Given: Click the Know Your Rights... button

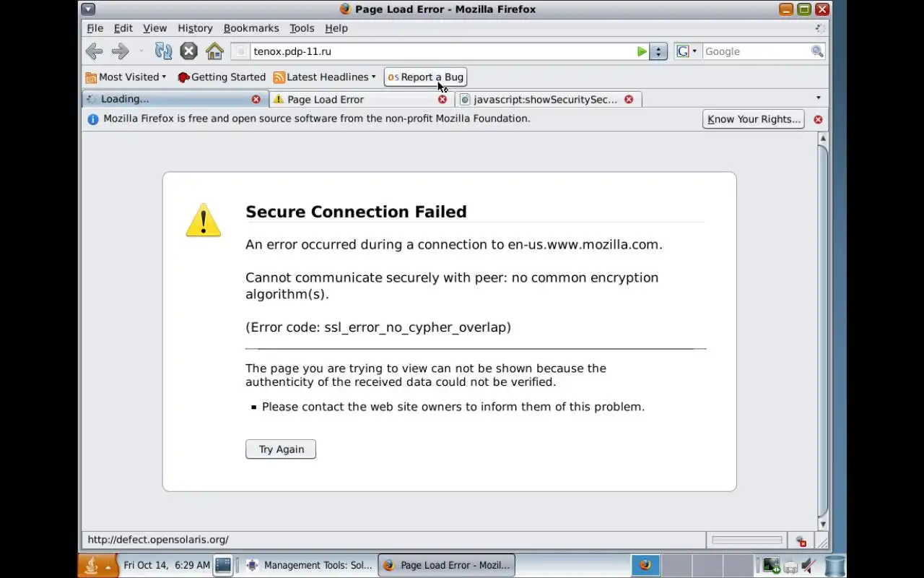Looking at the screenshot, I should [754, 119].
